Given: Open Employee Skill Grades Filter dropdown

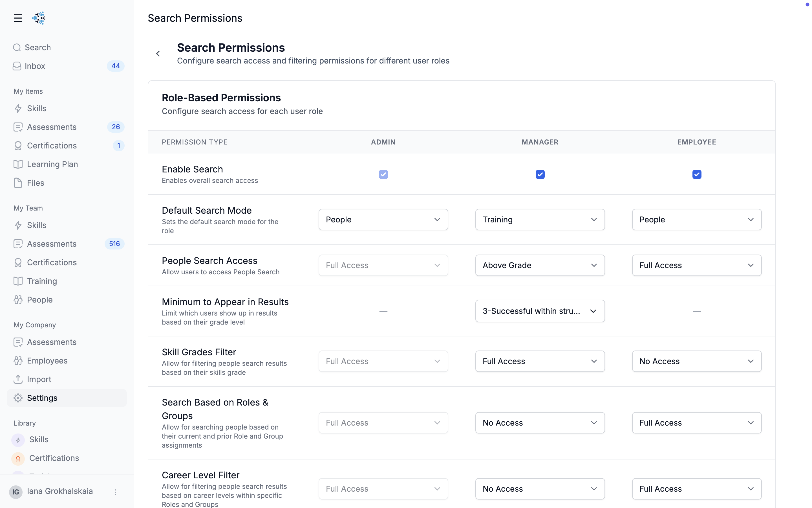Looking at the screenshot, I should point(697,361).
